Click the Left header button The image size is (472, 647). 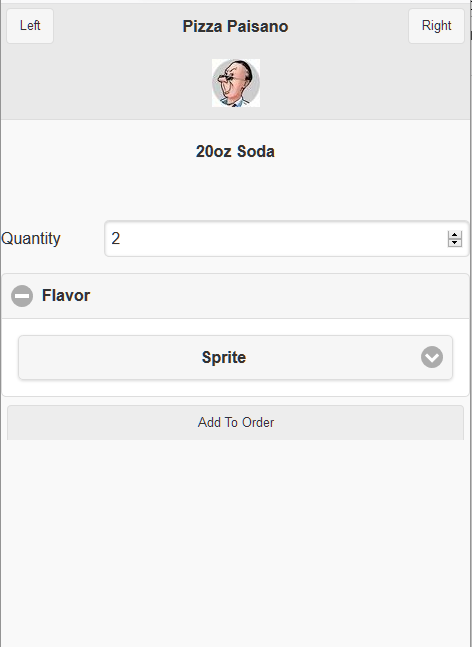[x=30, y=26]
